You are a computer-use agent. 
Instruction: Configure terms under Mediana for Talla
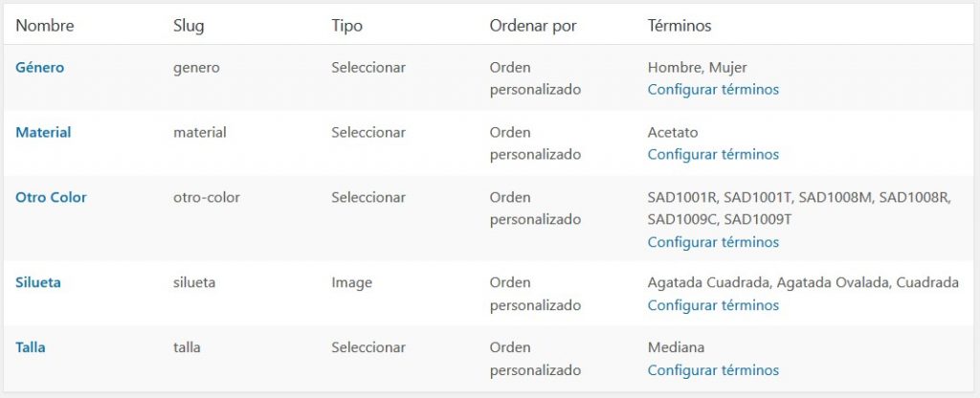[713, 370]
